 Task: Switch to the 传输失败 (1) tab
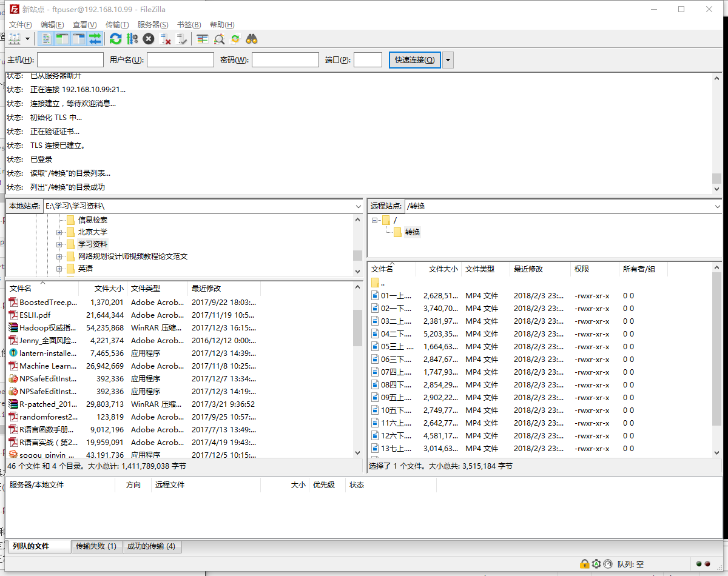[x=96, y=546]
